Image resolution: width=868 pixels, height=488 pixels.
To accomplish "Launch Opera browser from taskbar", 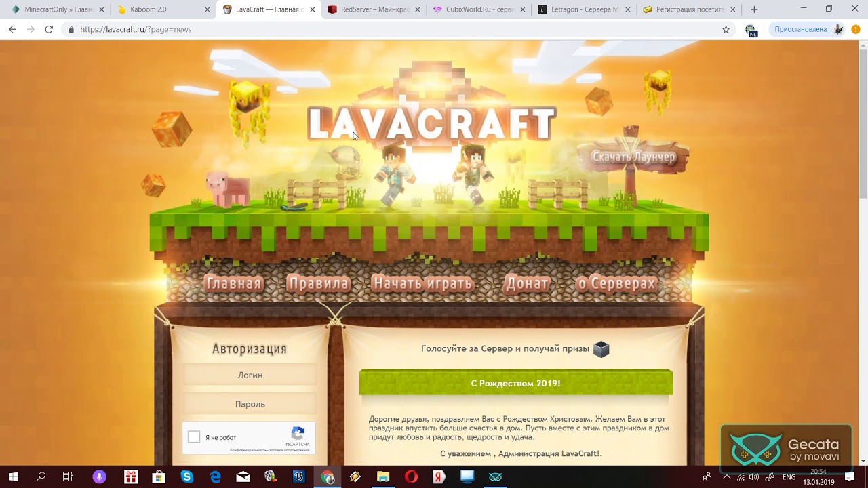I will tap(411, 477).
